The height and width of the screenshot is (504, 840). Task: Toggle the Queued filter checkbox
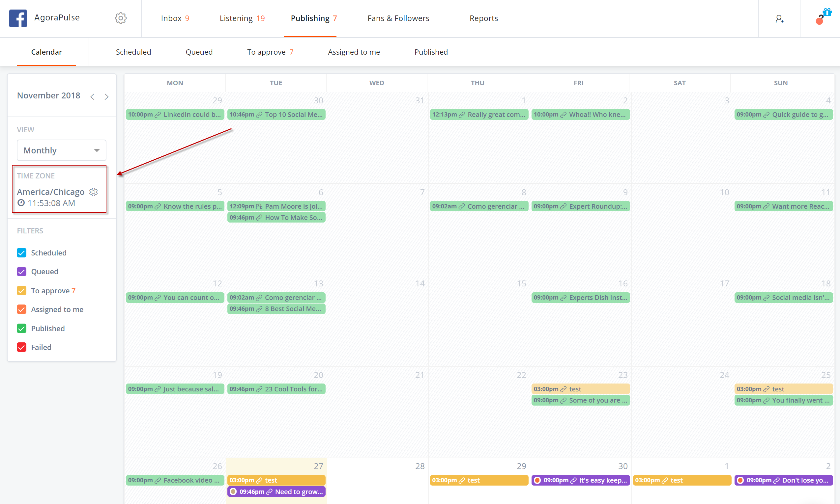click(21, 272)
